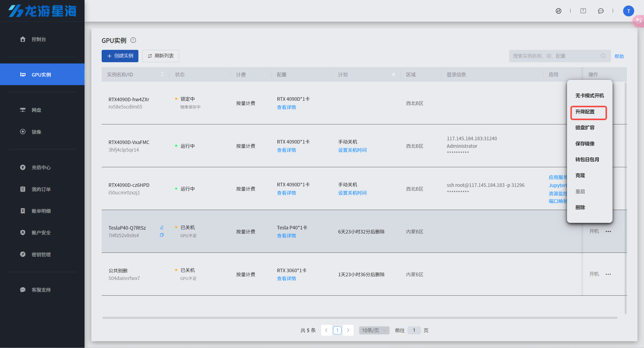Screen dimensions: 644x348
Task: Go to 镜像 in the sidebar
Action: click(x=36, y=132)
